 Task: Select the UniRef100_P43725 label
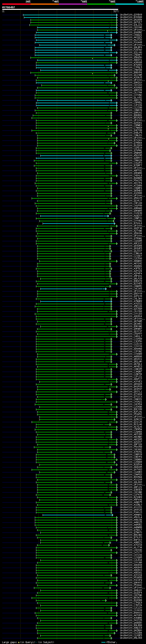click(x=131, y=620)
